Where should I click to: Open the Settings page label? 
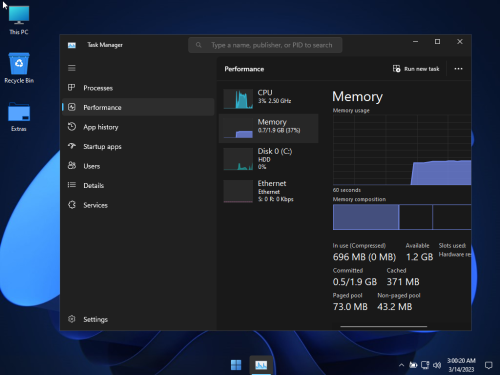pos(95,319)
